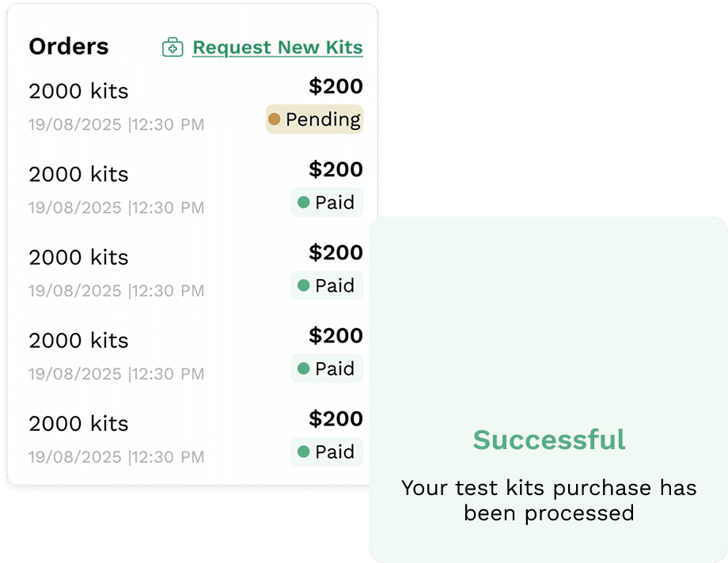Click the green dot in the last Paid badge
Viewport: 728px width, 563px height.
tap(304, 452)
